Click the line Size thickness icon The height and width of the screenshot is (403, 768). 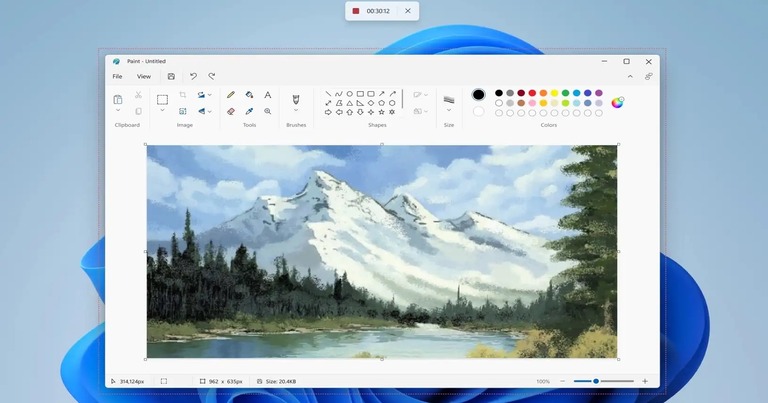449,100
